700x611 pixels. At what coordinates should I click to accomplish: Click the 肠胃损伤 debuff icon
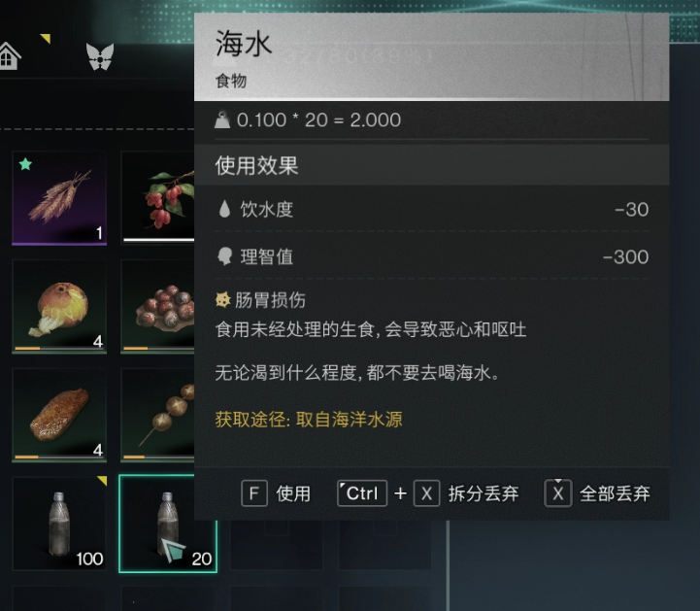coord(222,300)
